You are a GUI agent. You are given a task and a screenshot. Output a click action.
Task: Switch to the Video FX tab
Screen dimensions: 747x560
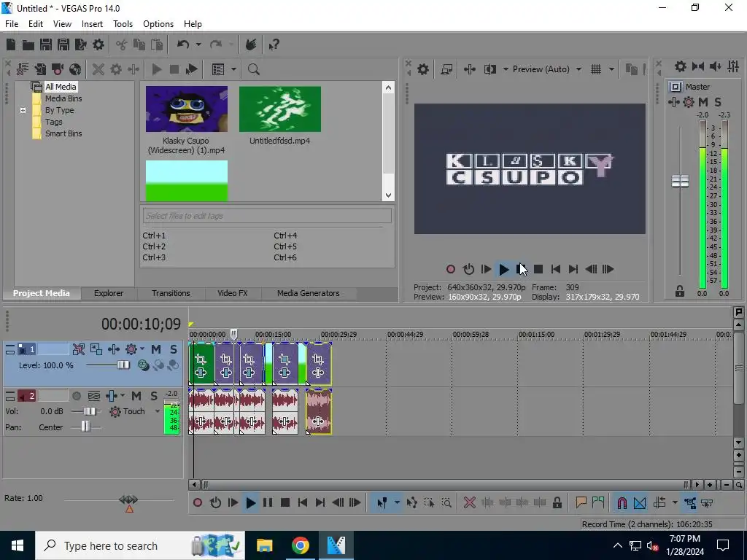(233, 293)
